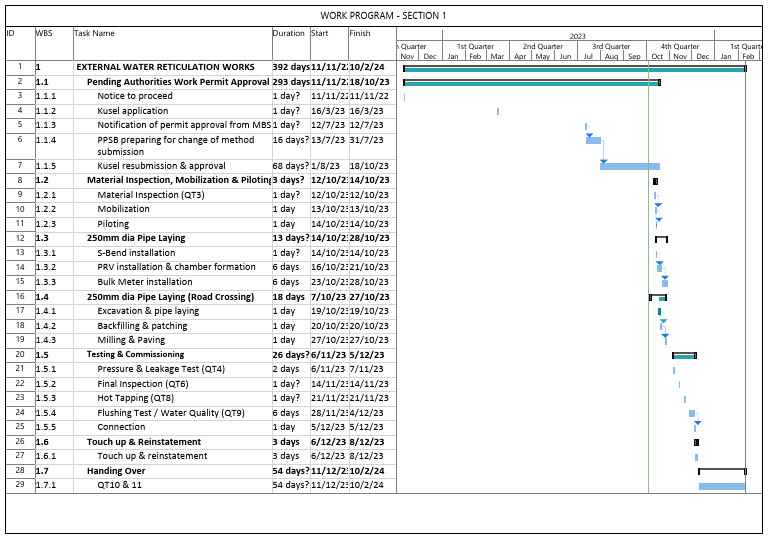Screen dimensions: 768x538
Task: Select the Piloting task name
Action: (113, 224)
